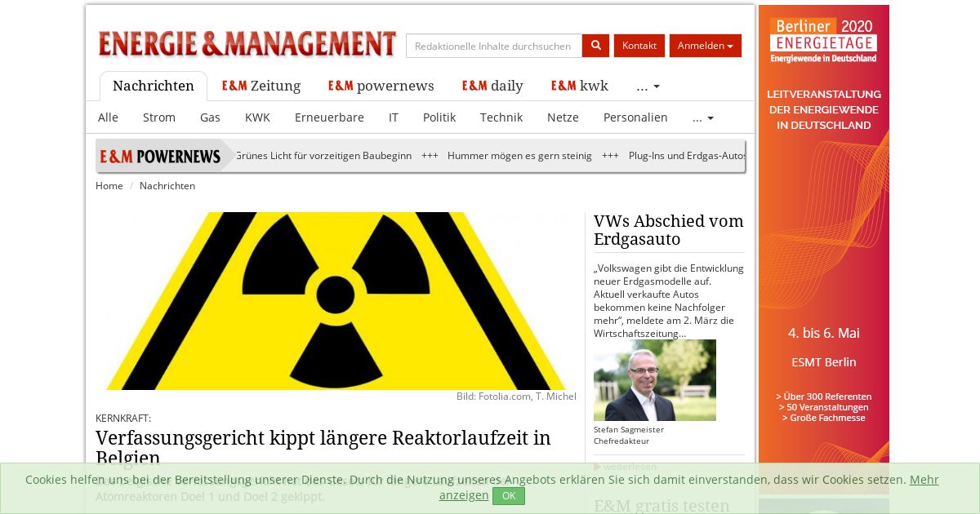Select the IT category
Screen dimensions: 980x514
[x=394, y=117]
